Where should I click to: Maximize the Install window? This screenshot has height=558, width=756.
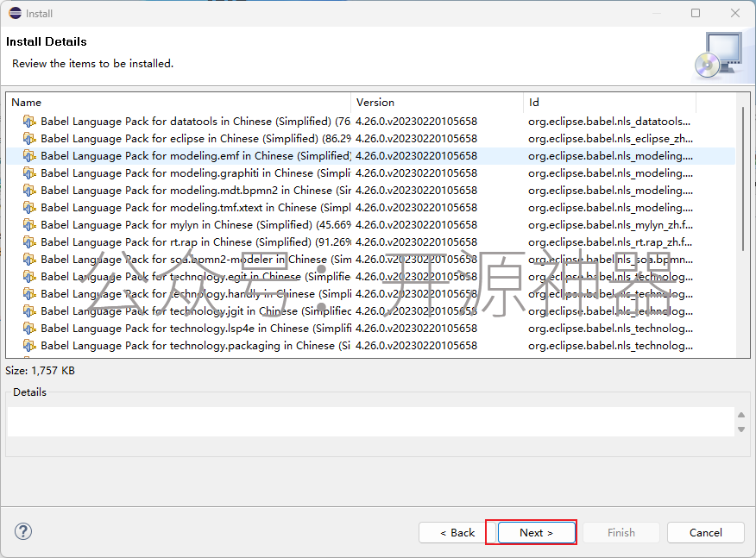(x=696, y=13)
